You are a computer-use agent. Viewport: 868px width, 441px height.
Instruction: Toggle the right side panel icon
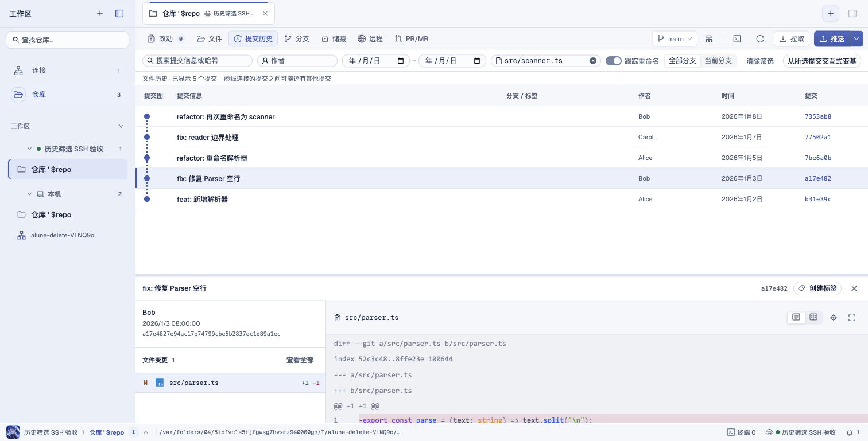852,13
